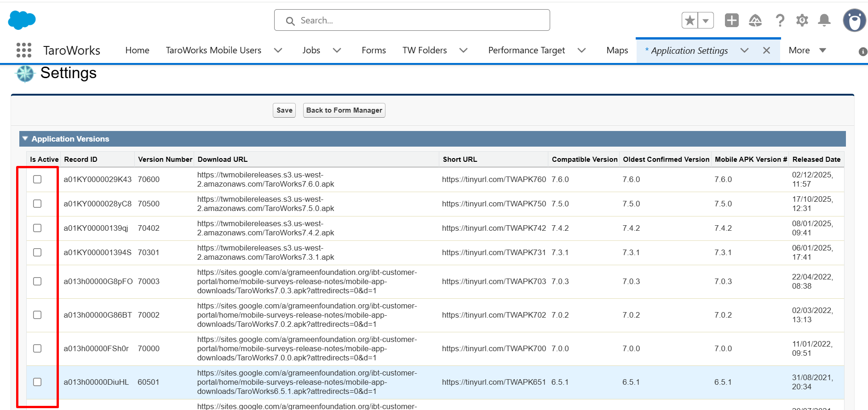The height and width of the screenshot is (410, 868).
Task: Enable Is Active for version 60501
Action: [37, 382]
